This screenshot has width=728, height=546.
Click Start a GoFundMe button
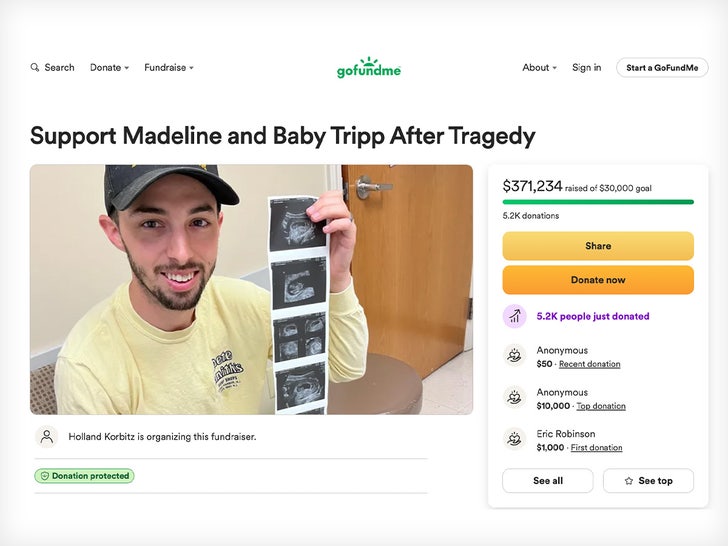pyautogui.click(x=662, y=68)
